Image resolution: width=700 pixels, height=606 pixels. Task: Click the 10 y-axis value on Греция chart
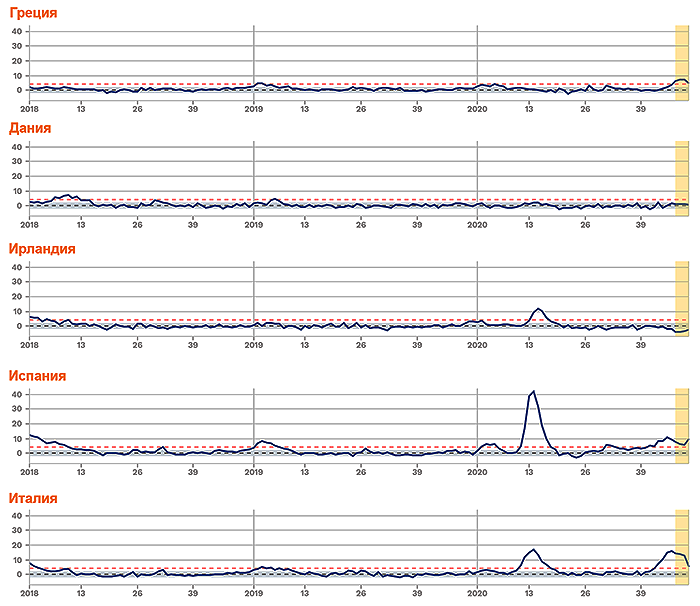pyautogui.click(x=17, y=76)
